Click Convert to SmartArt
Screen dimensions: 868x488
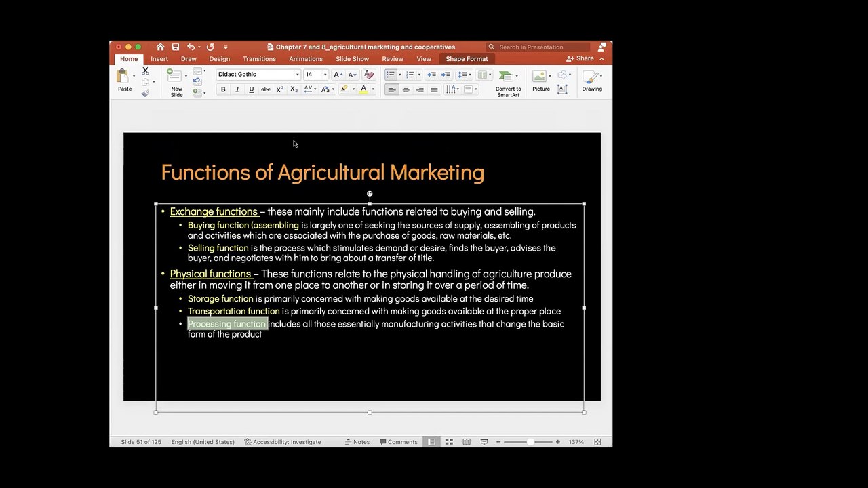[x=508, y=83]
